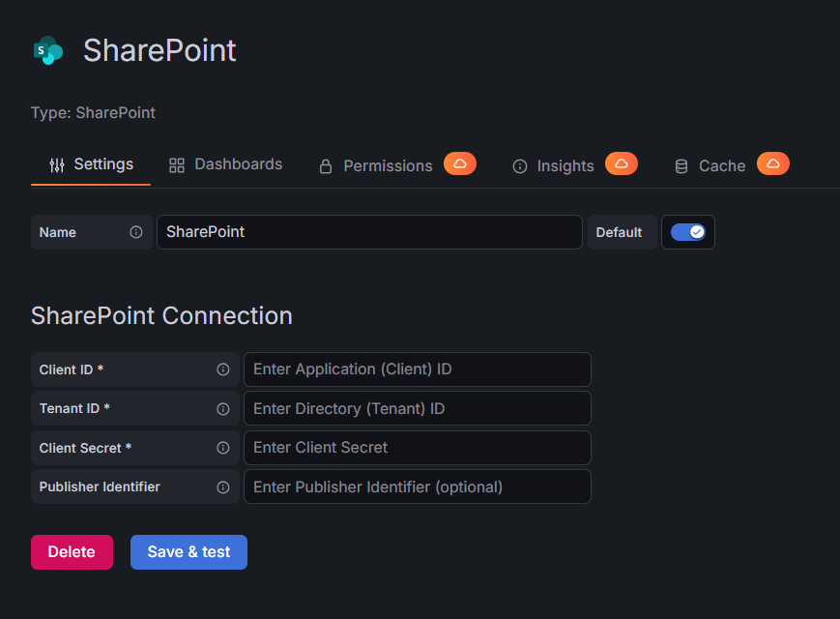The width and height of the screenshot is (840, 619).
Task: Click the Settings tab sliders icon
Action: (x=57, y=165)
